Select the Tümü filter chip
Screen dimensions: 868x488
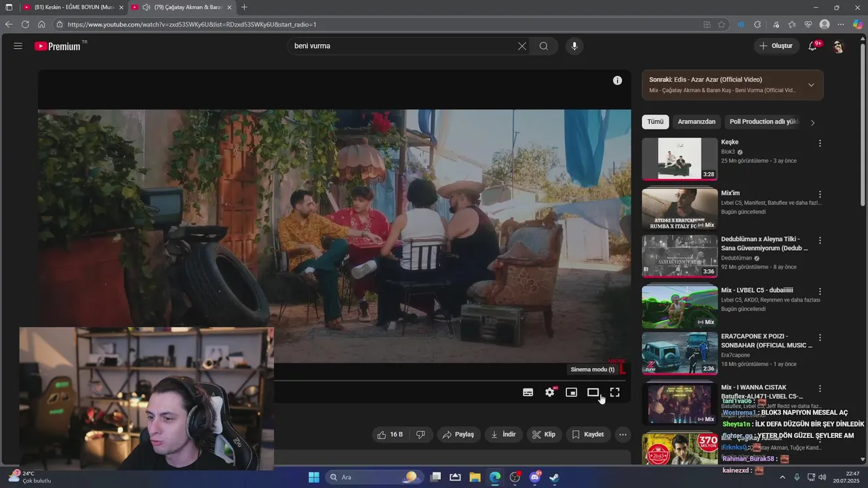pos(655,122)
